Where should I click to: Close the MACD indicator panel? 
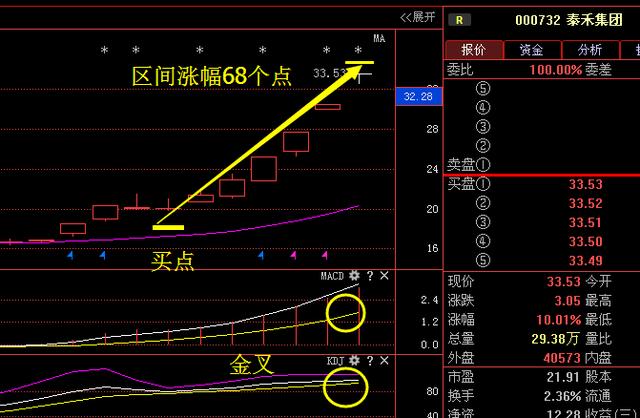pyautogui.click(x=384, y=276)
